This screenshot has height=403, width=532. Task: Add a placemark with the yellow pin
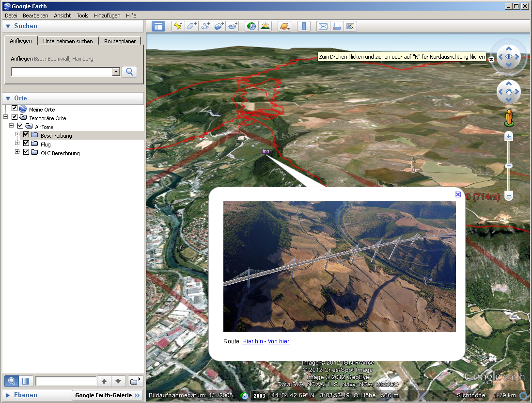point(178,26)
